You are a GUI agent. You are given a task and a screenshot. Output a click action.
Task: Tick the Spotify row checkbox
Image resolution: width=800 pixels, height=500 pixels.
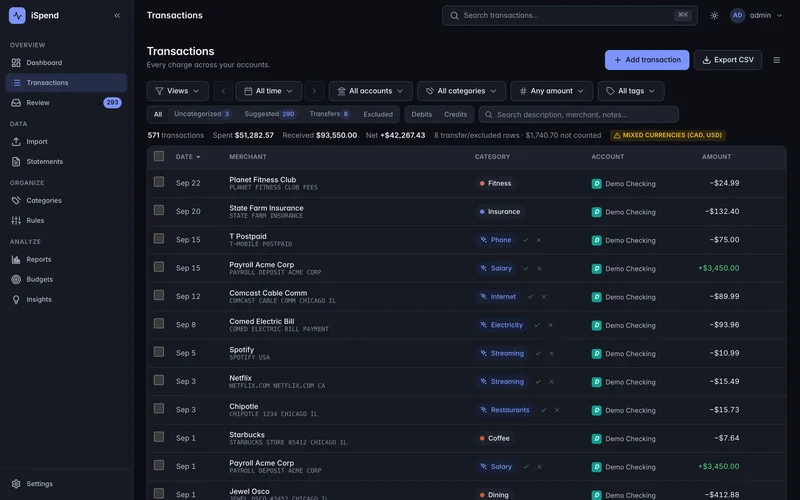click(x=159, y=352)
